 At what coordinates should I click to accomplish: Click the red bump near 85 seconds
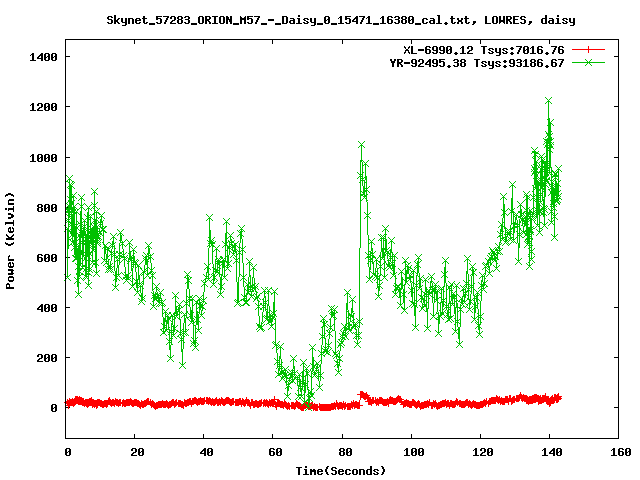[x=362, y=395]
